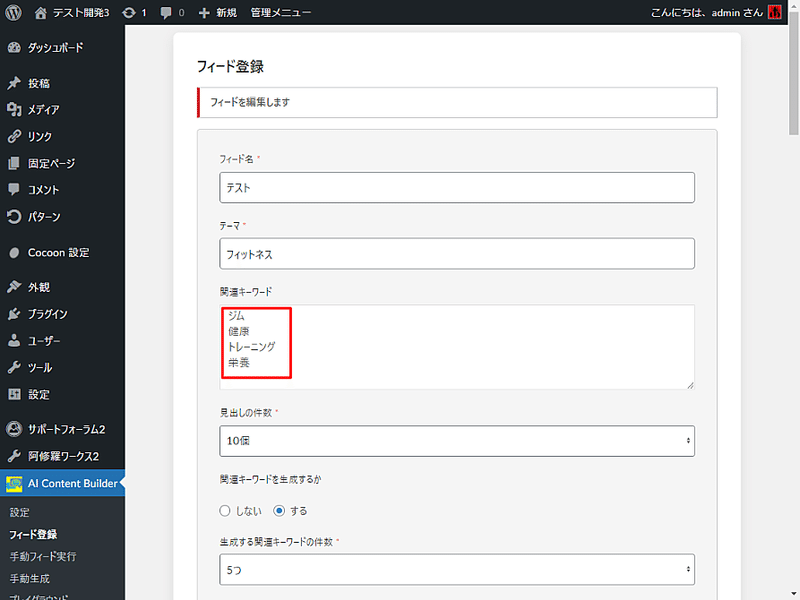This screenshot has height=600, width=800.
Task: Open the フィード登録 submenu link
Action: [33, 534]
